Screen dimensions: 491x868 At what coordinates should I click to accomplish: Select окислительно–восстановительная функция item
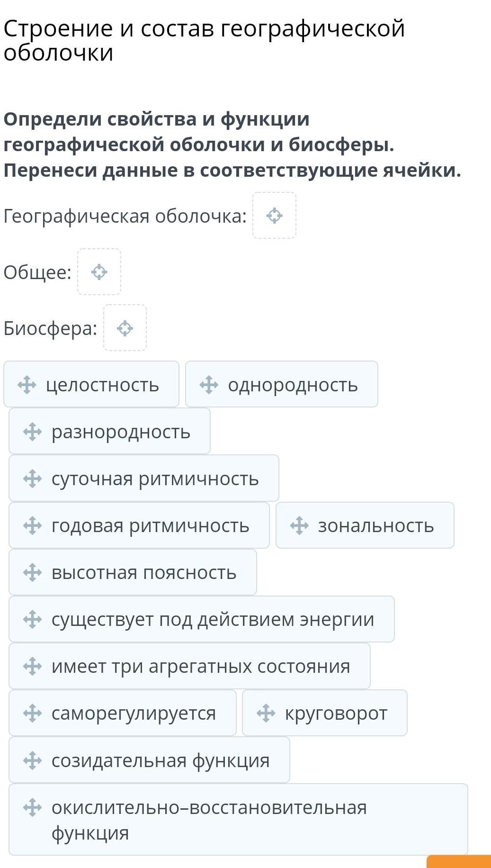(x=238, y=820)
